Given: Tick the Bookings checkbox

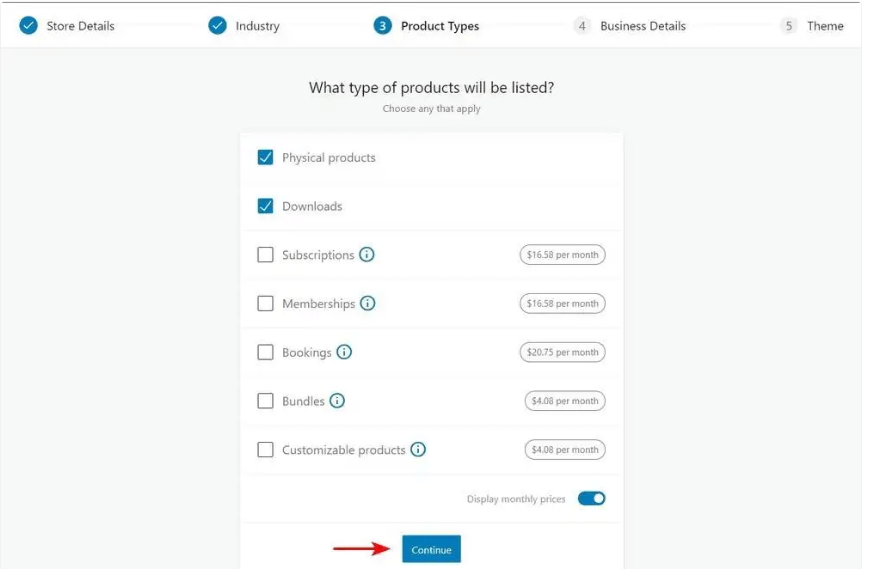Looking at the screenshot, I should pyautogui.click(x=265, y=352).
